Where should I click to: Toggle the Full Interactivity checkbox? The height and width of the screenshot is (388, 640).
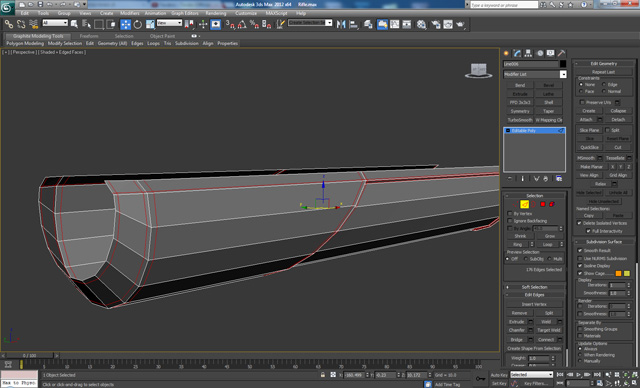(588, 231)
